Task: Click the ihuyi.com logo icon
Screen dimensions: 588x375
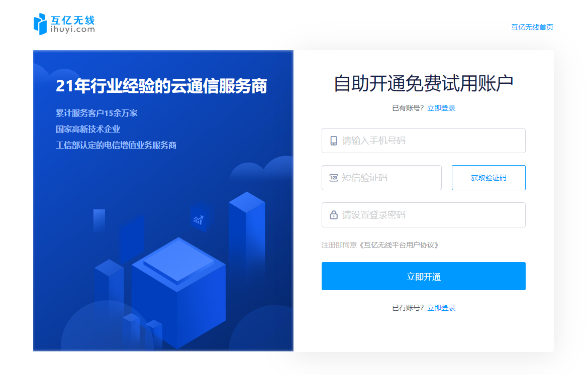Action: tap(40, 24)
